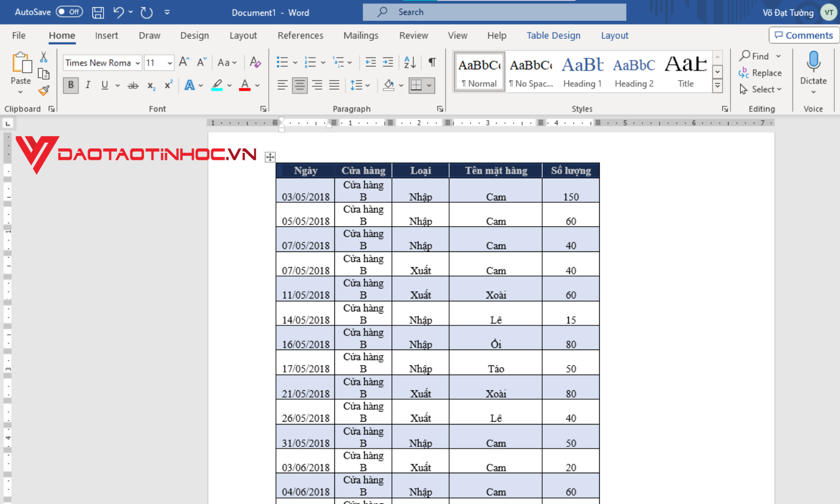Image resolution: width=840 pixels, height=504 pixels.
Task: Open the font name dropdown
Action: [x=138, y=62]
